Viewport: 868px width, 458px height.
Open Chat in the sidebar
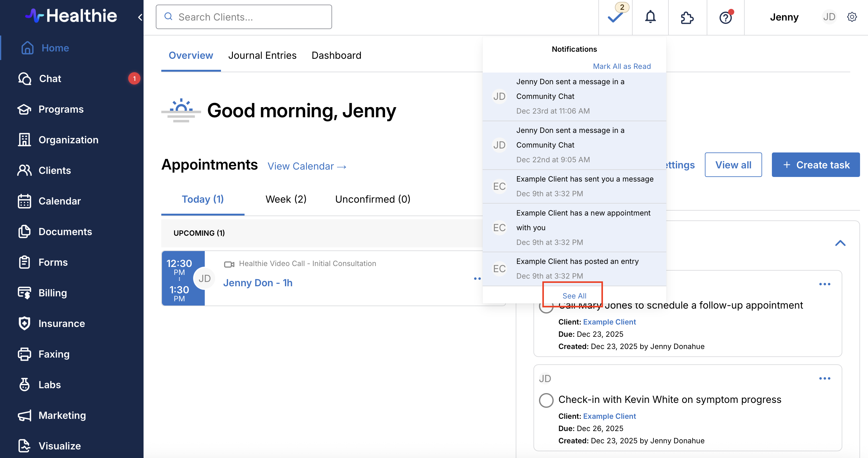tap(50, 78)
